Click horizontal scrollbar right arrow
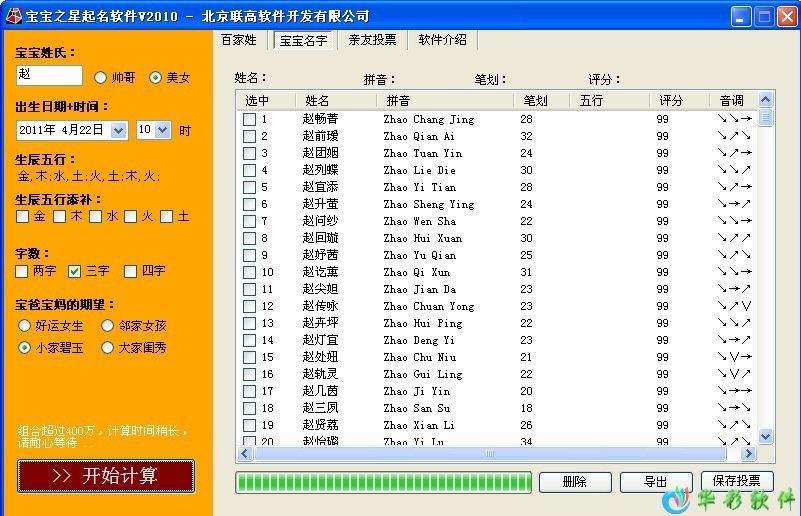The height and width of the screenshot is (516, 801). coord(749,454)
